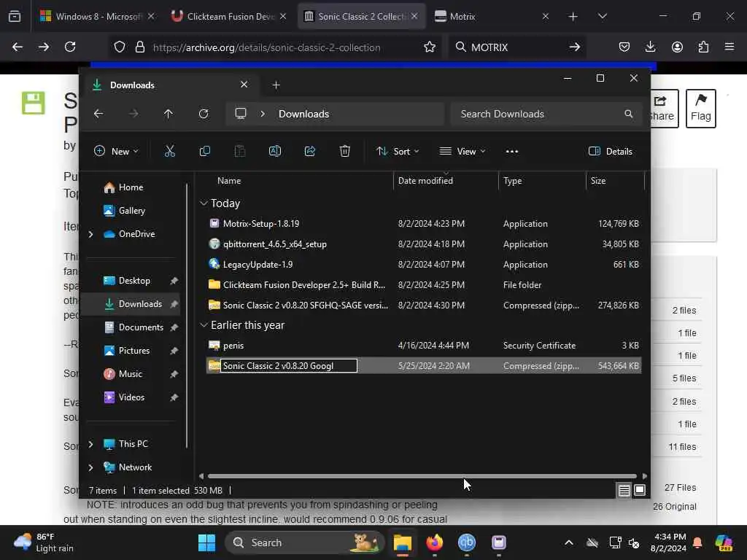Select the Motrix-Setup-1.8.19 file

coord(424,223)
